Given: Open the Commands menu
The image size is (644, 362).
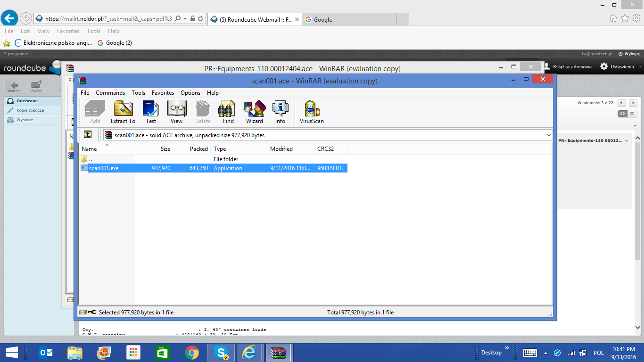Looking at the screenshot, I should click(110, 93).
